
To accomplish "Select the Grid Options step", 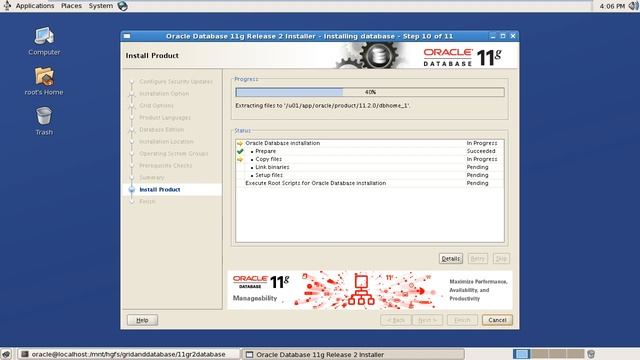I will pos(156,105).
